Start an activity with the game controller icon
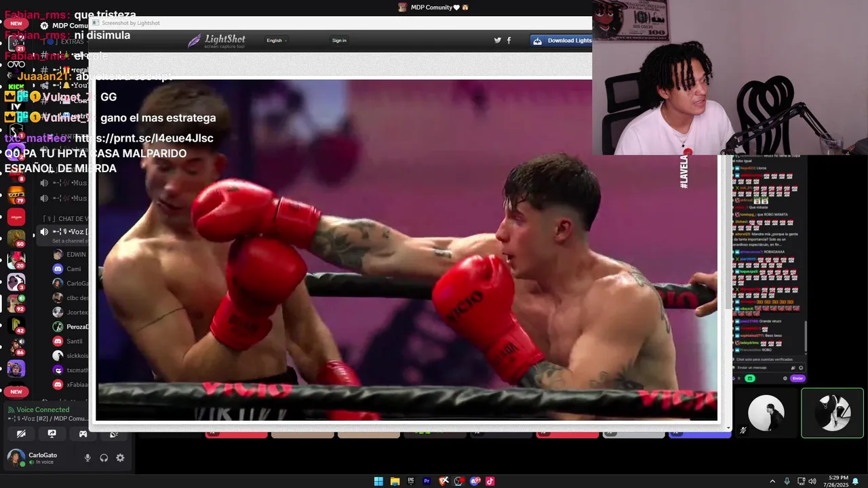Image resolution: width=868 pixels, height=488 pixels. pyautogui.click(x=83, y=434)
